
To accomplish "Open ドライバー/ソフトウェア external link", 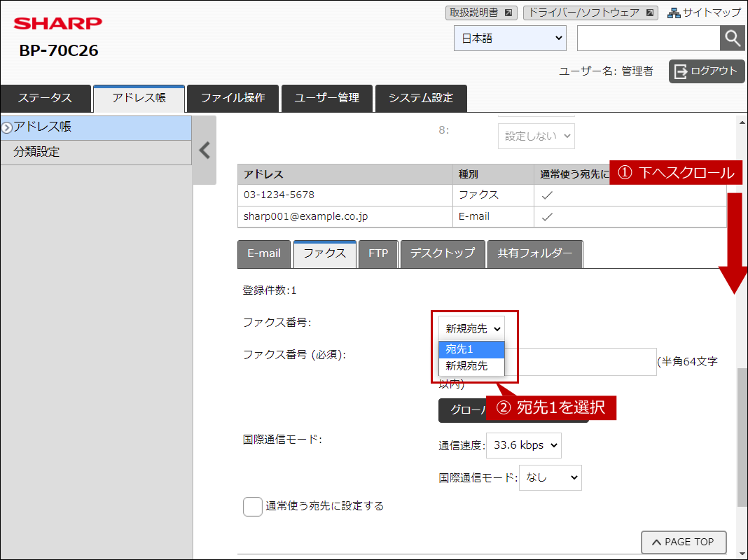I will (x=590, y=13).
